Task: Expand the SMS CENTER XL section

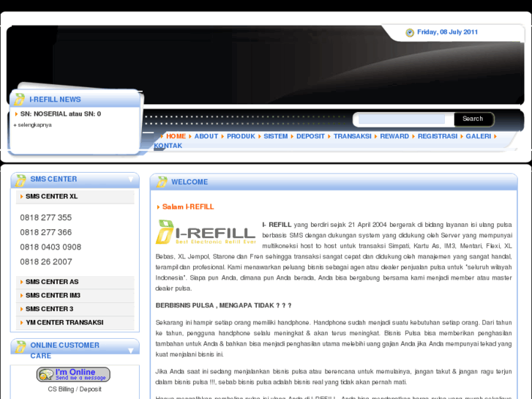Action: (x=75, y=197)
